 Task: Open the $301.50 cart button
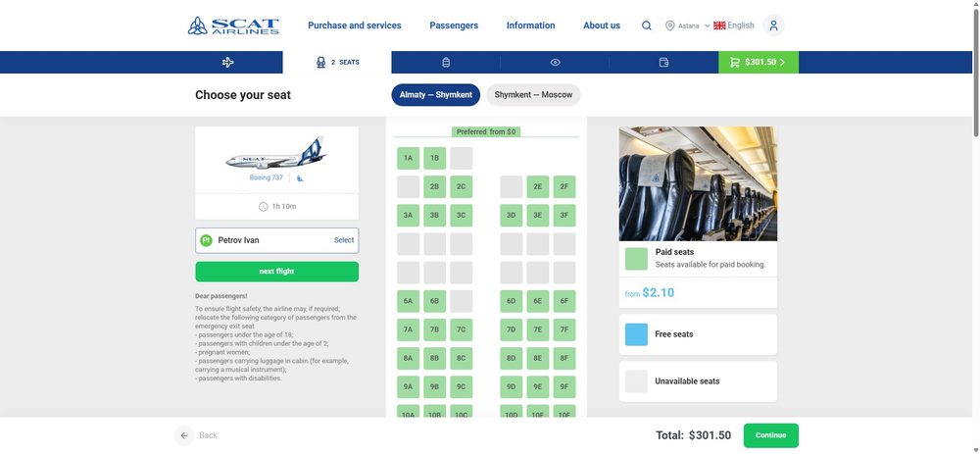[x=759, y=62]
